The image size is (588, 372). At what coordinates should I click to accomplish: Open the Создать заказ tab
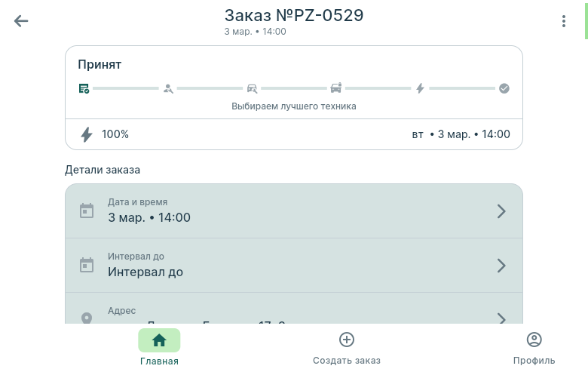pyautogui.click(x=347, y=347)
